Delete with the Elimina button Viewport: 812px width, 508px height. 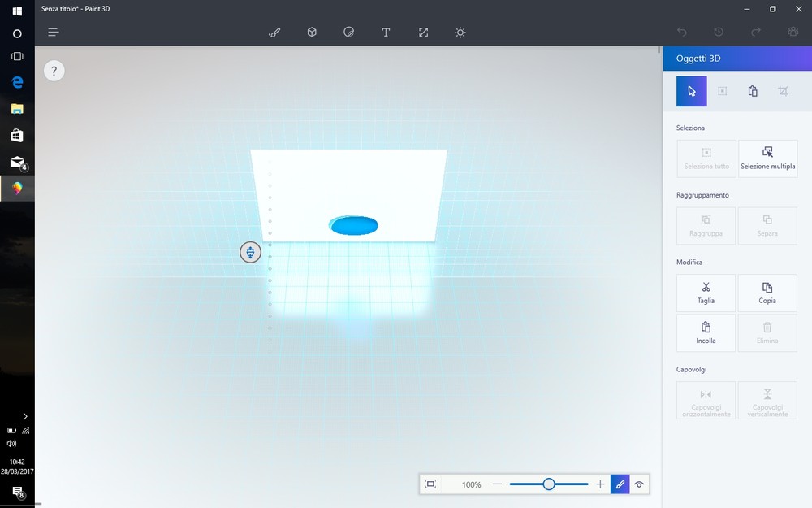767,332
